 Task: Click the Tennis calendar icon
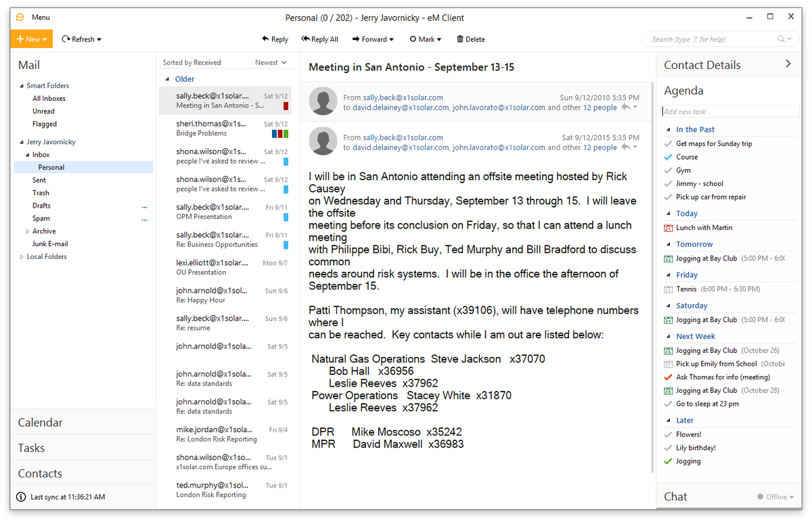tap(669, 289)
